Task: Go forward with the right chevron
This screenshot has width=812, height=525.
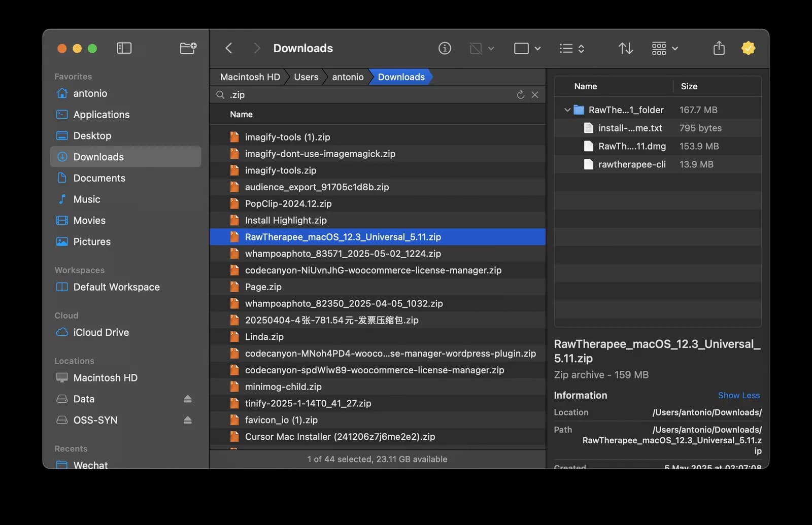Action: [x=257, y=48]
